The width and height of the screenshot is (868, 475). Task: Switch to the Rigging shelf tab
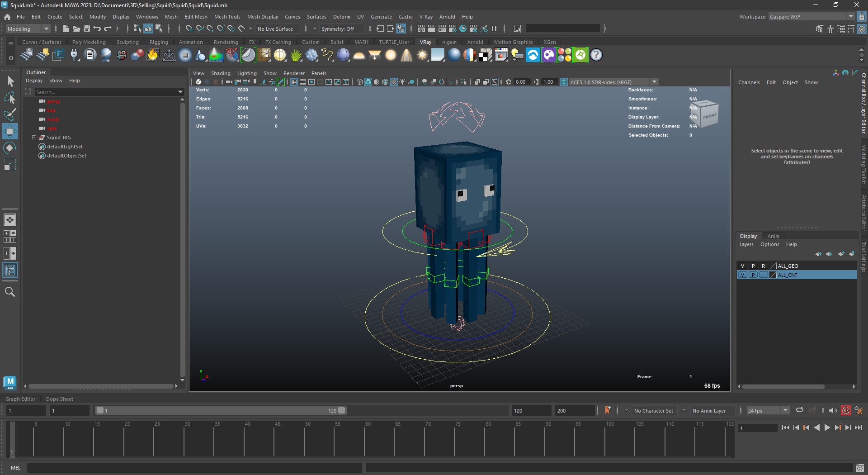click(159, 42)
